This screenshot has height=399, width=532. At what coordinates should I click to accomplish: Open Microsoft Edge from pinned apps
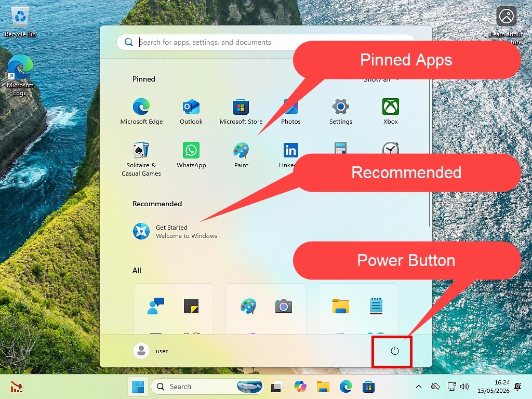(x=141, y=111)
